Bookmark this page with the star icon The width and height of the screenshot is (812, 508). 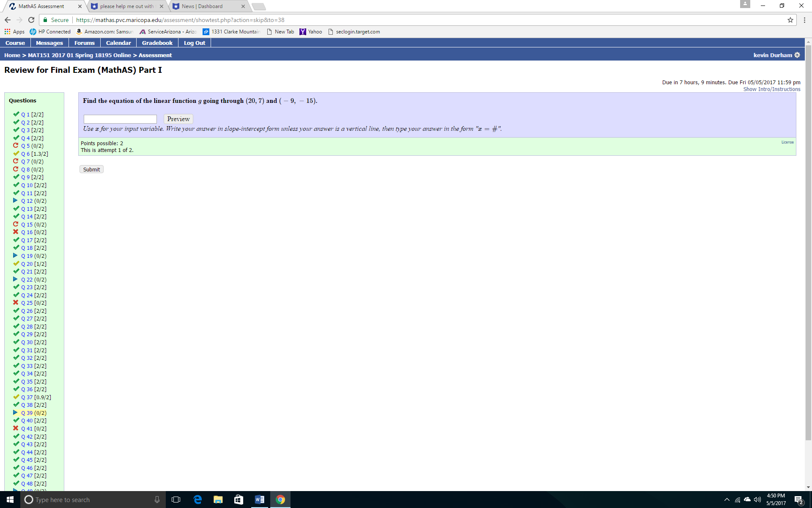pyautogui.click(x=790, y=20)
